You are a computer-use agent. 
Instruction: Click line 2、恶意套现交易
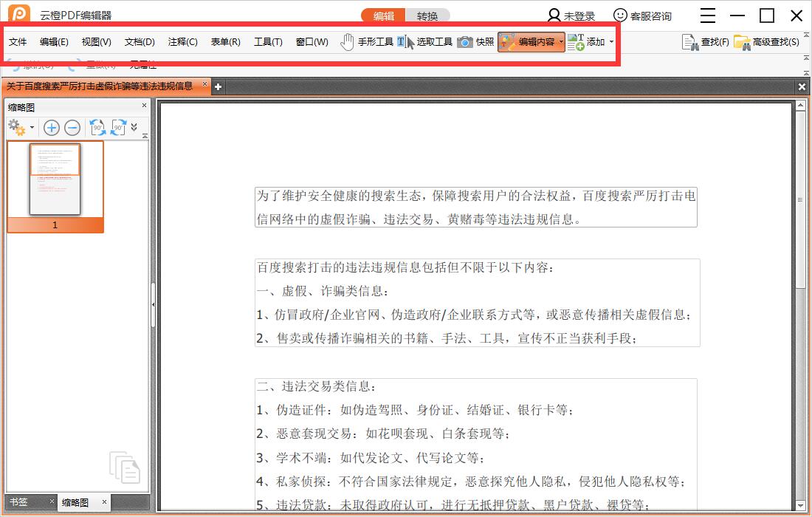coord(383,434)
